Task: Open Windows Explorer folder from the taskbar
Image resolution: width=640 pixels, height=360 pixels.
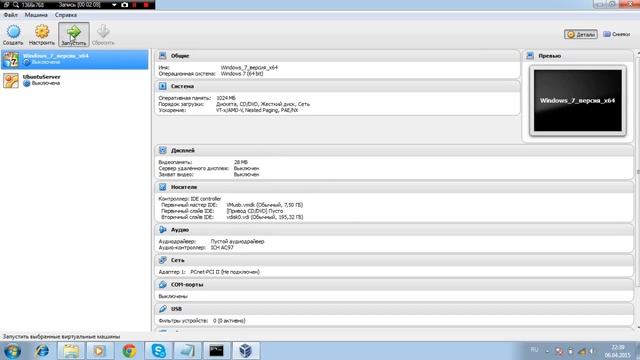Action: (x=71, y=351)
